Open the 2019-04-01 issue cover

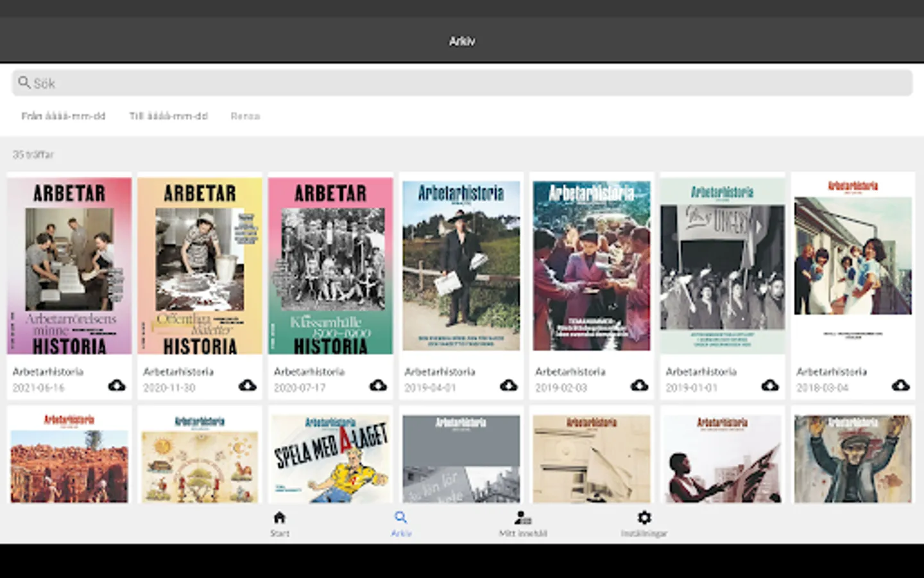(x=461, y=266)
